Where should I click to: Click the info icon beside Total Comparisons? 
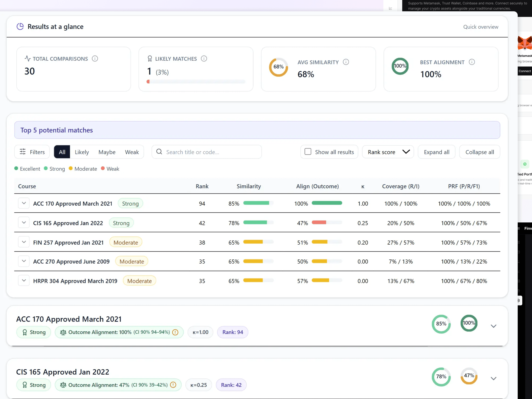click(95, 59)
